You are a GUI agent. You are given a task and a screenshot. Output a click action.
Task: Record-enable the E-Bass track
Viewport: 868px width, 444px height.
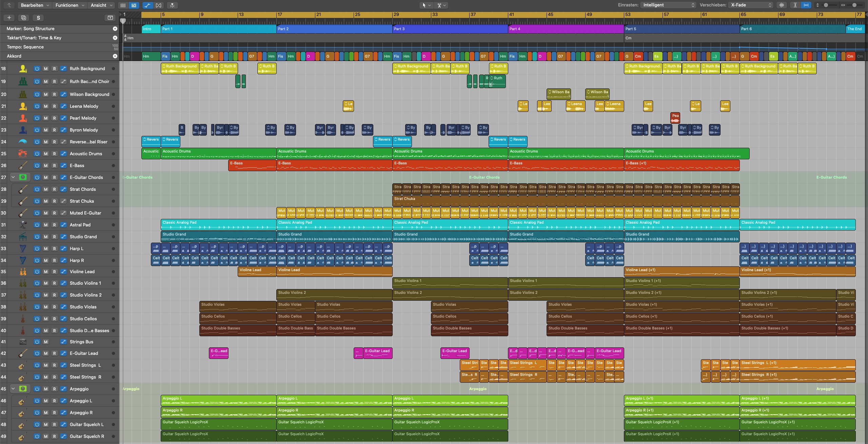coord(54,165)
